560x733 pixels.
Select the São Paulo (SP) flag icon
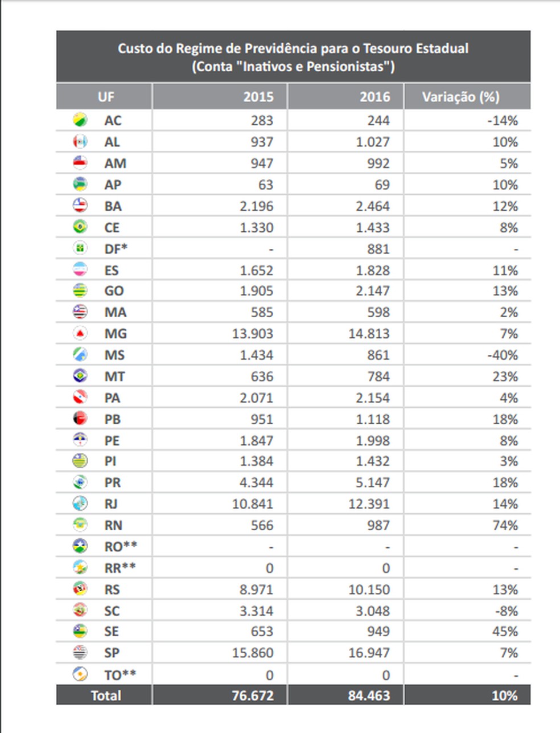pos(80,653)
